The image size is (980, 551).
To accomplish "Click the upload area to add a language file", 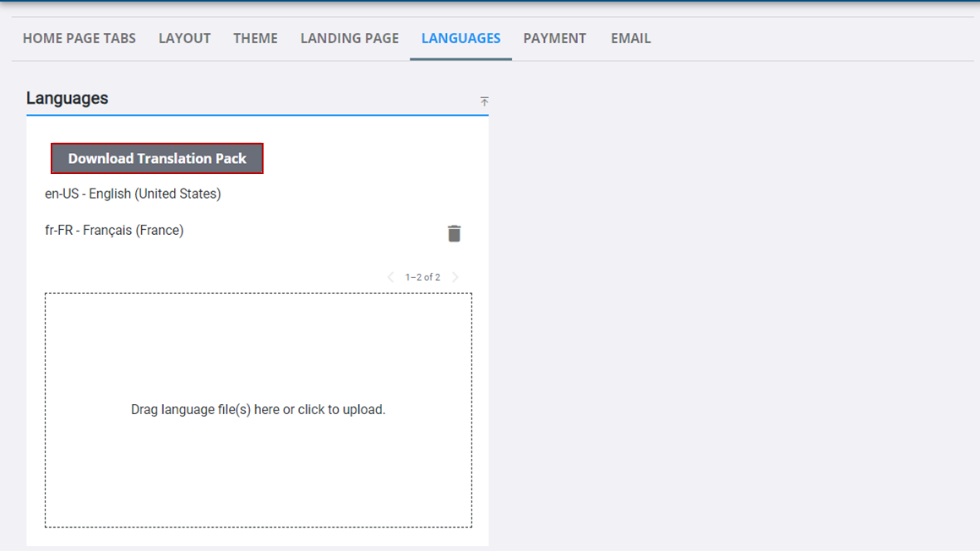I will (x=259, y=409).
